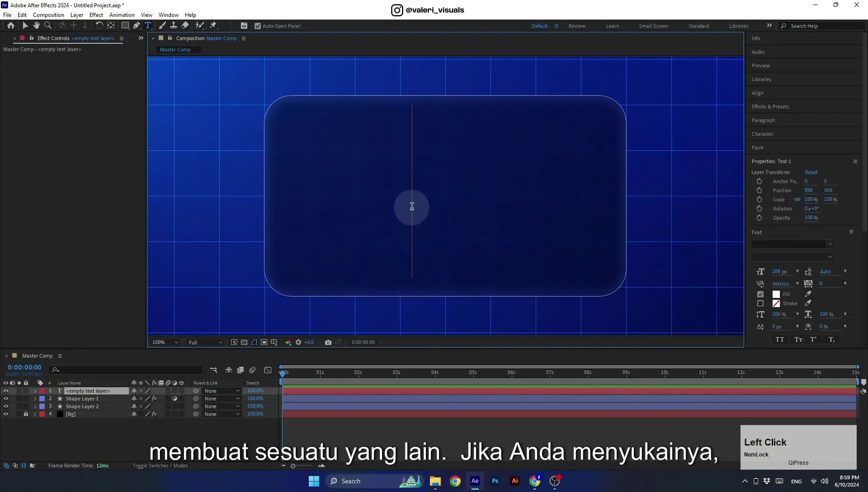The width and height of the screenshot is (868, 492).
Task: Select the Horizontal Type tool
Action: click(x=148, y=26)
